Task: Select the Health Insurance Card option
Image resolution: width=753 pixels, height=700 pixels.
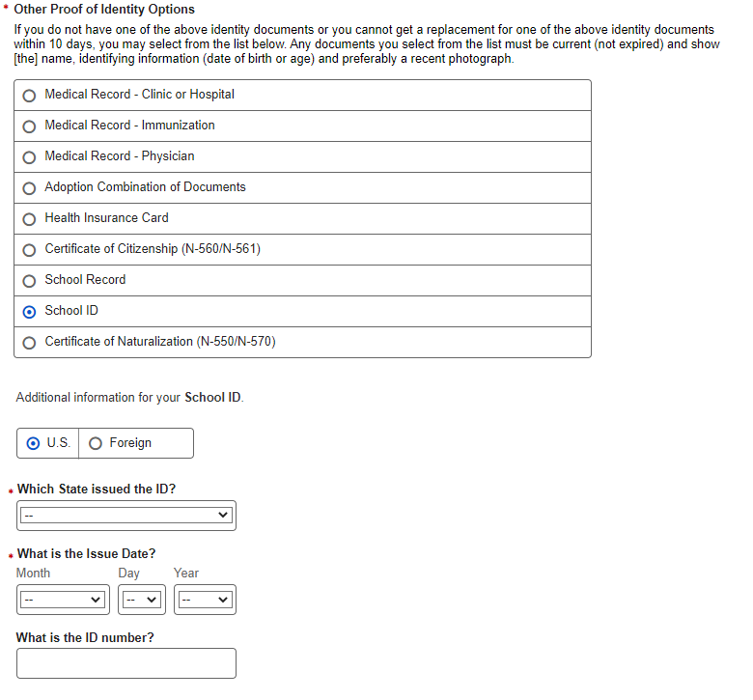Action: click(30, 219)
